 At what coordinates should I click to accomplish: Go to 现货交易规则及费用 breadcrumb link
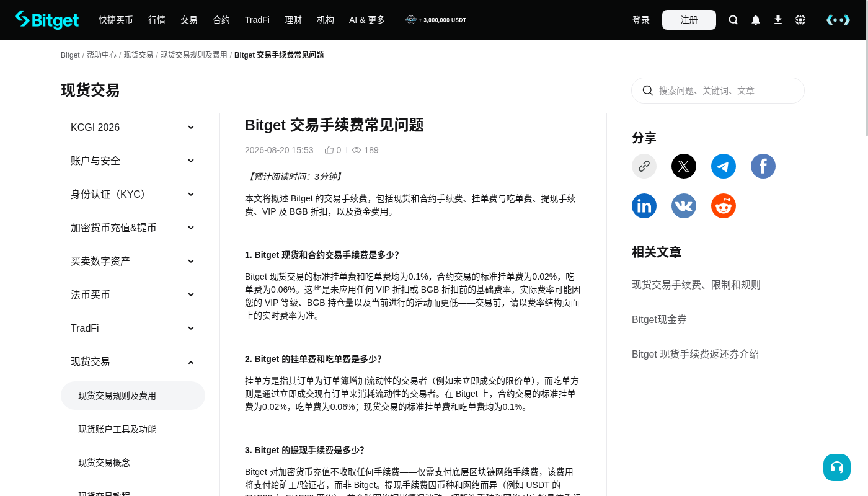point(194,55)
